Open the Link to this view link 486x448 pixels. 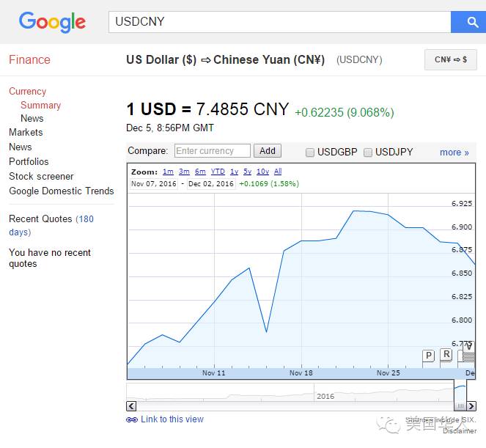click(172, 419)
